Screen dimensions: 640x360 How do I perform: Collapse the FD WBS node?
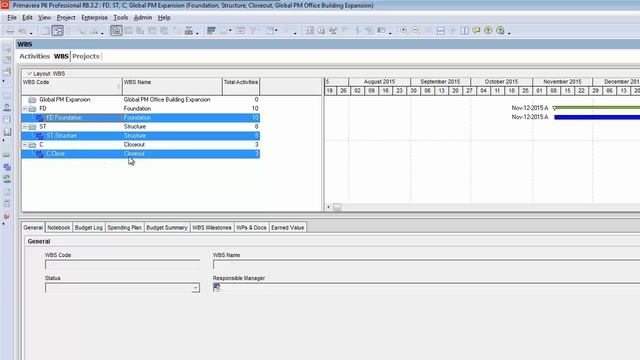[x=25, y=109]
